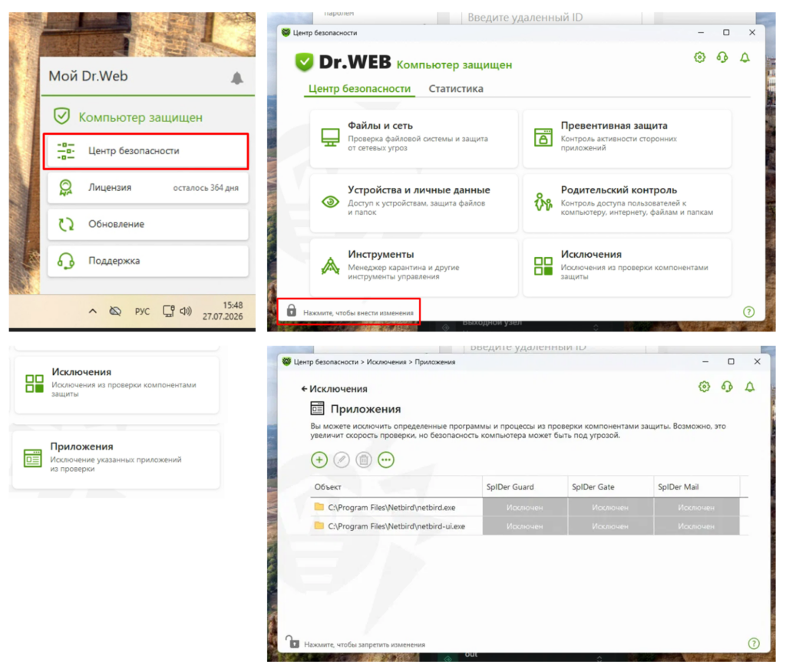Click the bell icon in Мой Dr.Web panel
This screenshot has height=672, width=786.
pyautogui.click(x=236, y=77)
